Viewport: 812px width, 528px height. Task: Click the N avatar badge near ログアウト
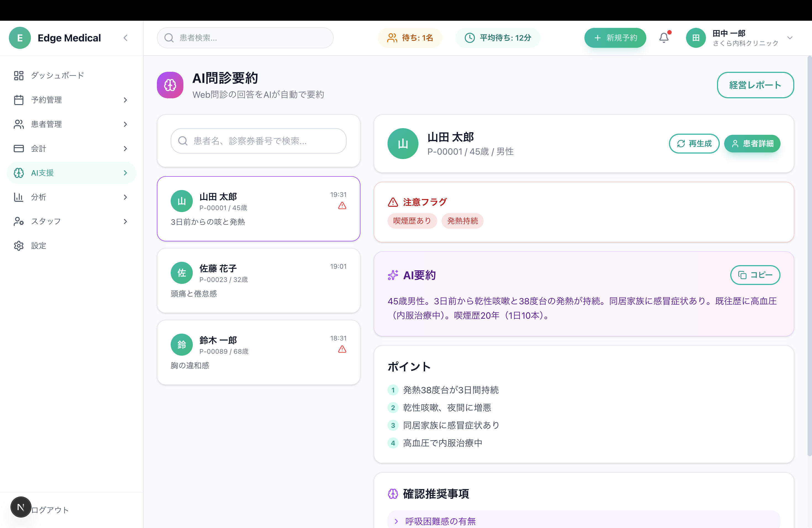21,507
